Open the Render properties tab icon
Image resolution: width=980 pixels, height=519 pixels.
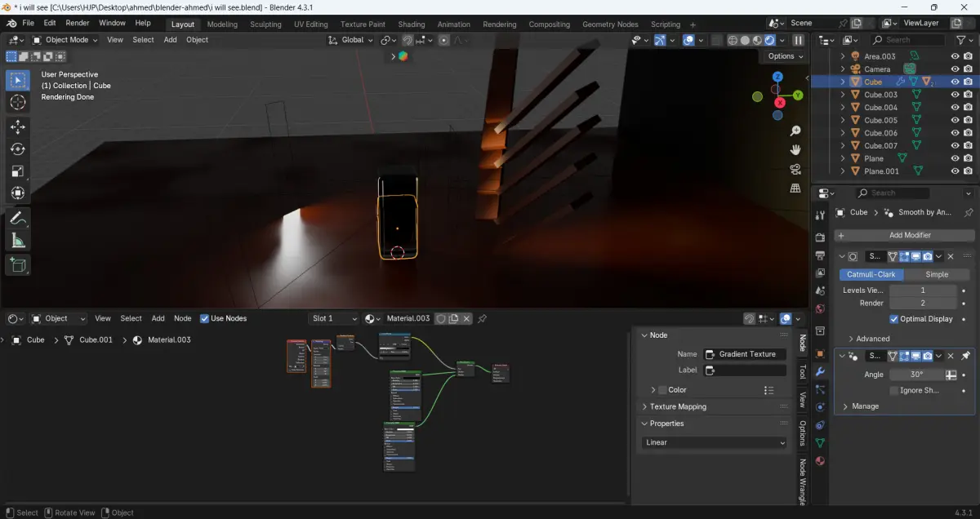click(820, 237)
